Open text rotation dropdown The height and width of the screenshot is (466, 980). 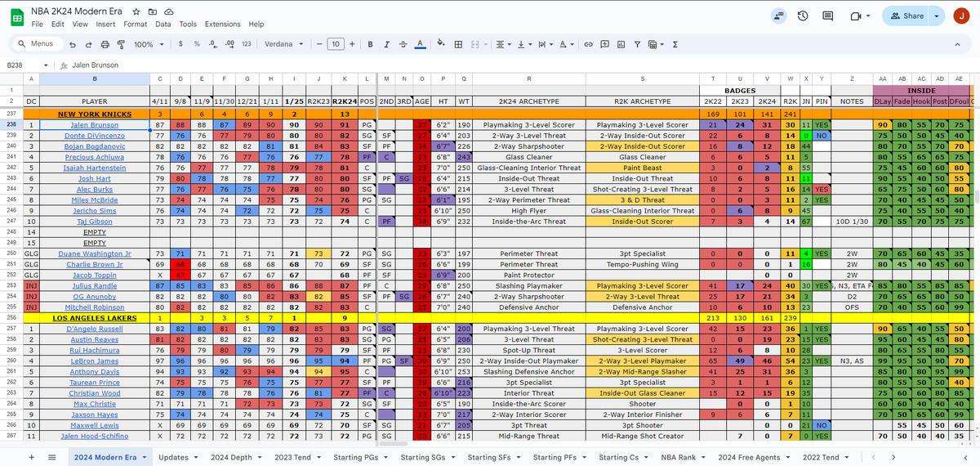pos(567,44)
